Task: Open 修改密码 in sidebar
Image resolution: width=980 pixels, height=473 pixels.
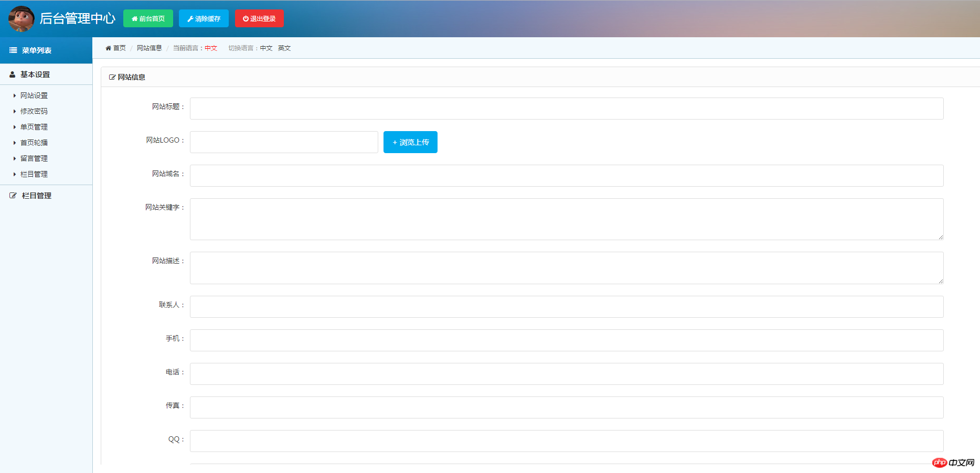Action: point(34,111)
